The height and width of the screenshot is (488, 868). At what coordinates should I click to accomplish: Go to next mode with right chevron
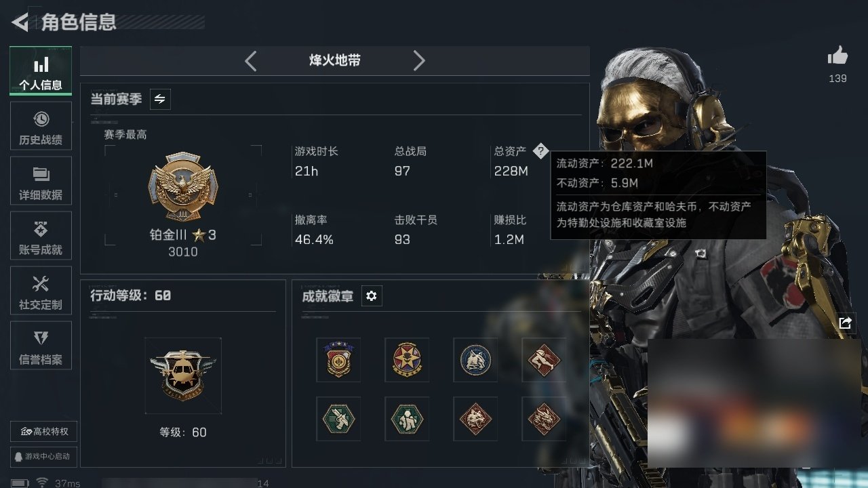coord(419,61)
